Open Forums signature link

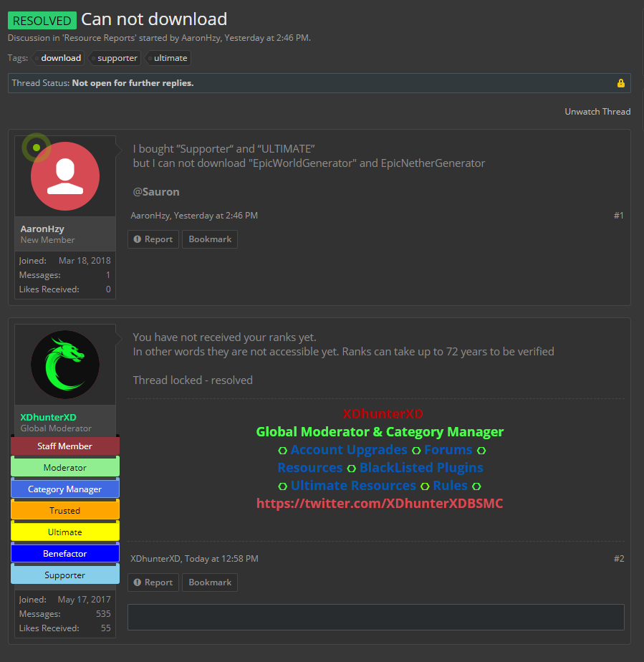[448, 450]
